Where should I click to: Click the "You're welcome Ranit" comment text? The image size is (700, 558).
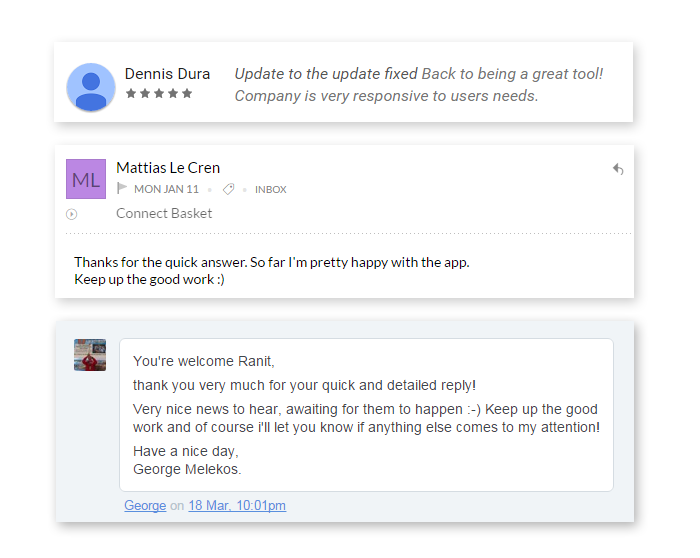tap(204, 361)
